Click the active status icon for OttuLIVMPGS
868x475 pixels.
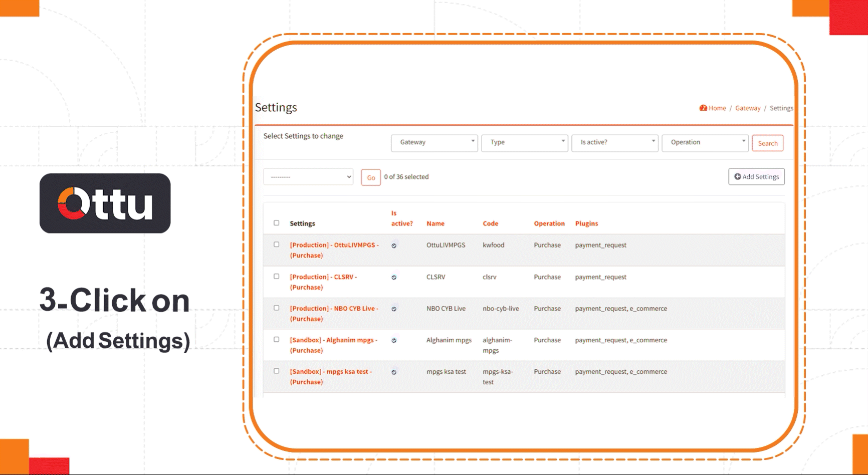tap(394, 246)
